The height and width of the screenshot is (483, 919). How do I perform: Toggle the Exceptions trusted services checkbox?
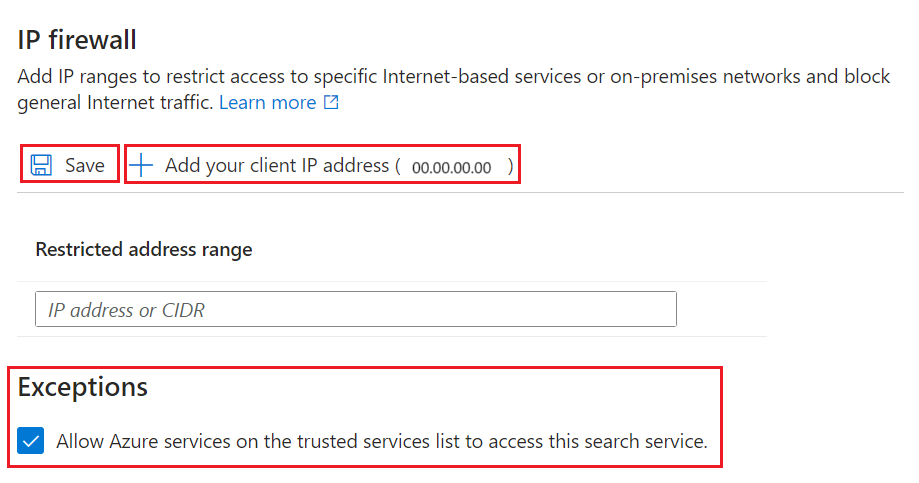point(30,441)
